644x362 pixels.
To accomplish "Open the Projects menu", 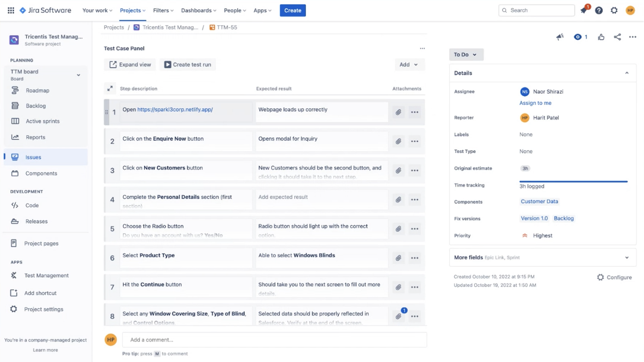I will pos(133,10).
